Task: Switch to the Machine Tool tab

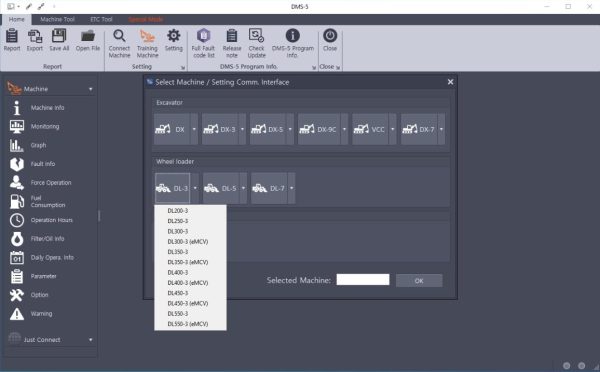Action: [57, 19]
